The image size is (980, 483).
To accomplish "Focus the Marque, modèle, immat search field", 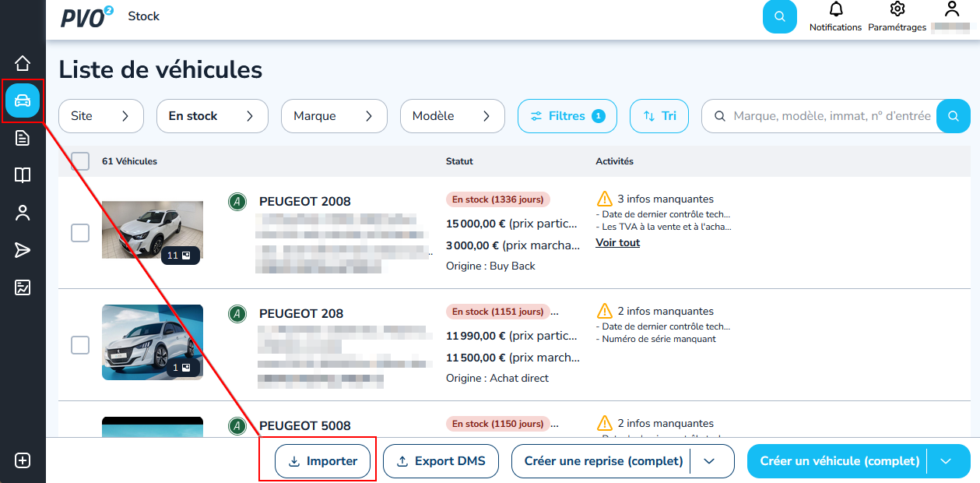I will click(x=831, y=116).
